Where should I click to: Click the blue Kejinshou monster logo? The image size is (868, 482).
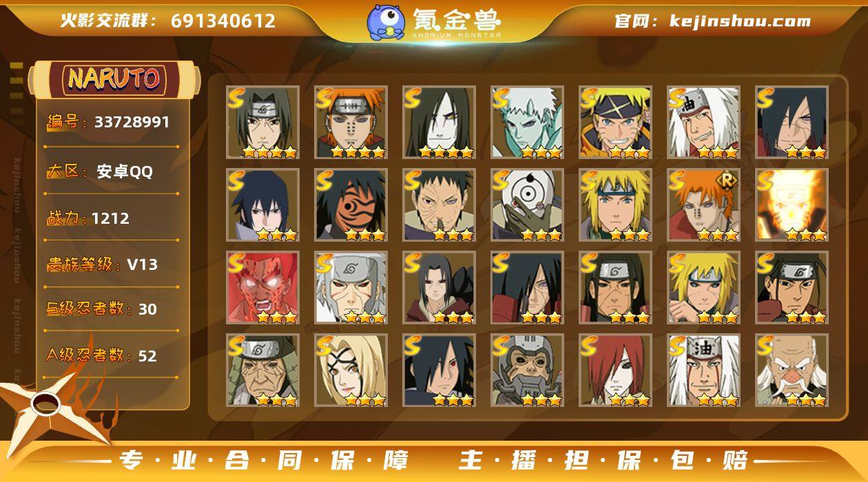386,21
